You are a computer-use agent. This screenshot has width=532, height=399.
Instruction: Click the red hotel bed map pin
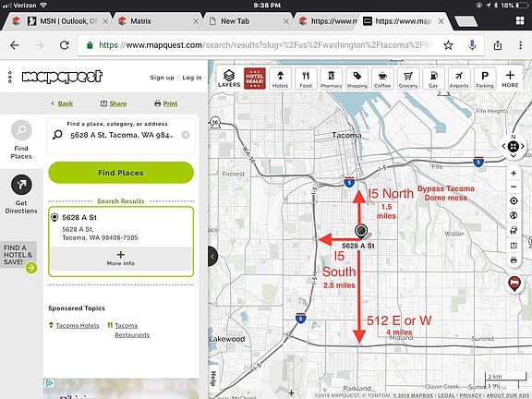point(514,284)
